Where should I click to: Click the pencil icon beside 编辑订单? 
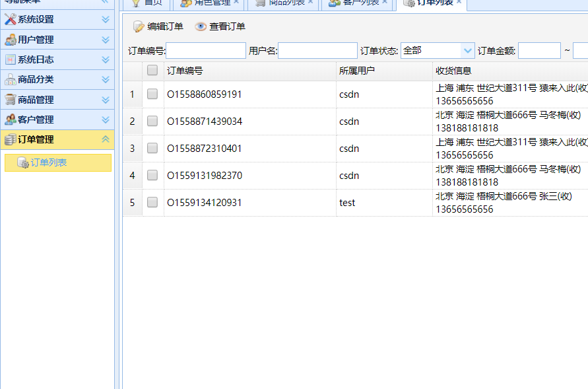click(x=139, y=26)
